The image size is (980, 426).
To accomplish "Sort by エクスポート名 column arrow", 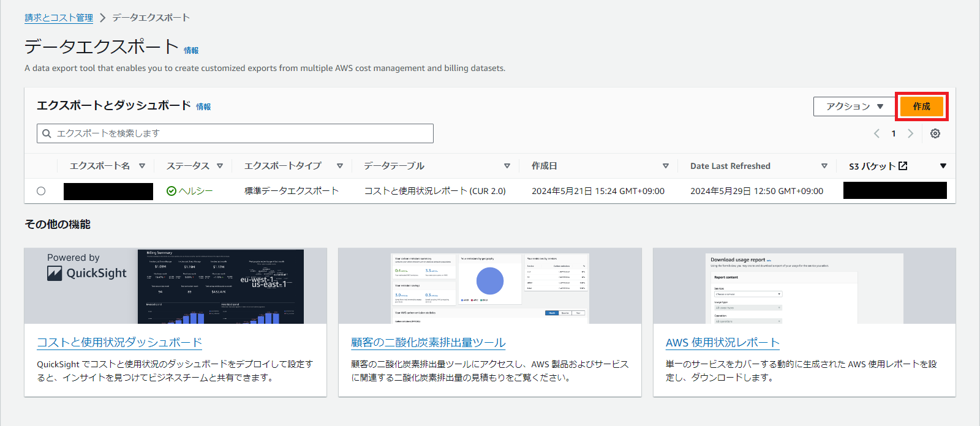I will 142,166.
